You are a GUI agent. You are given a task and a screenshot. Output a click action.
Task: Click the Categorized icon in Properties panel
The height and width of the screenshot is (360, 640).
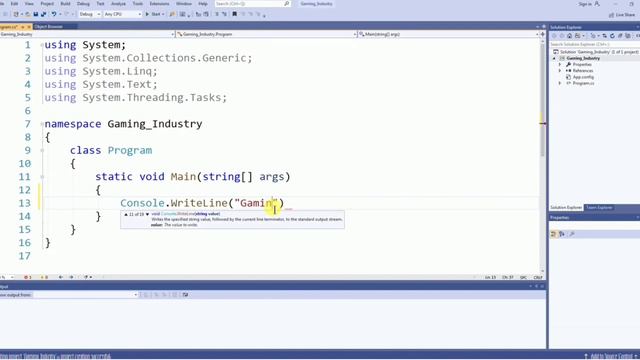(x=553, y=234)
